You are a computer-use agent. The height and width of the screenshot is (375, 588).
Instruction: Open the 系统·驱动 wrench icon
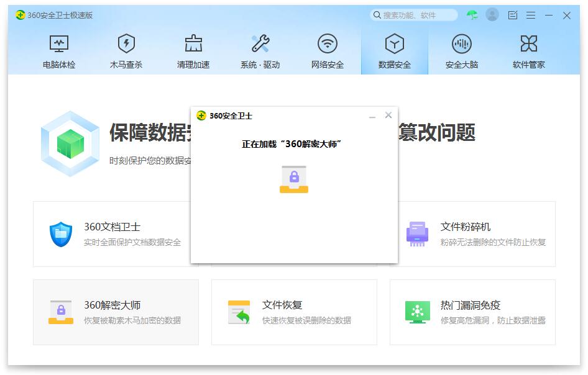tap(260, 43)
